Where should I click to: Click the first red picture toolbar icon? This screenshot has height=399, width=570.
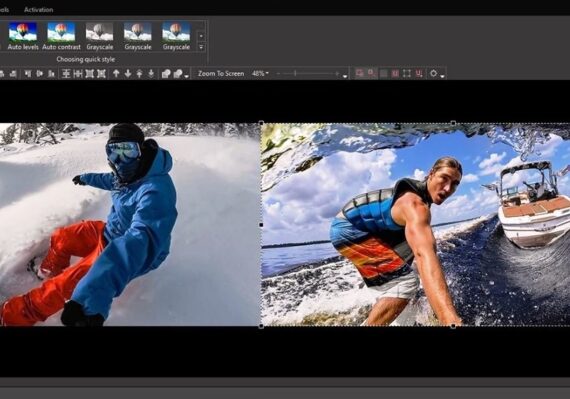click(x=360, y=74)
